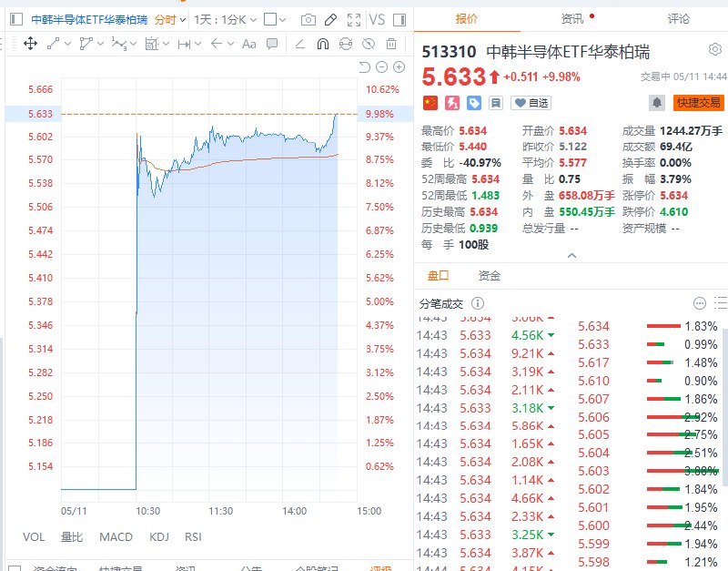This screenshot has width=728, height=571.
Task: Open the VS compare feature
Action: (377, 19)
